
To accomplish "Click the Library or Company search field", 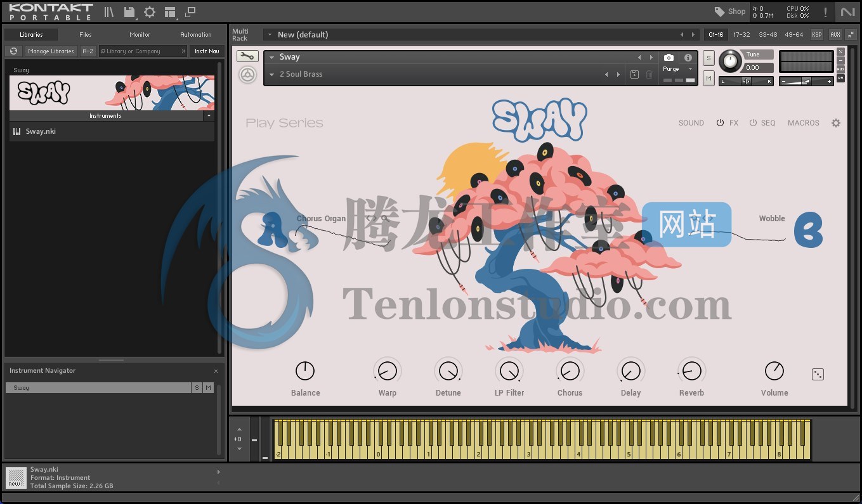I will coord(143,51).
